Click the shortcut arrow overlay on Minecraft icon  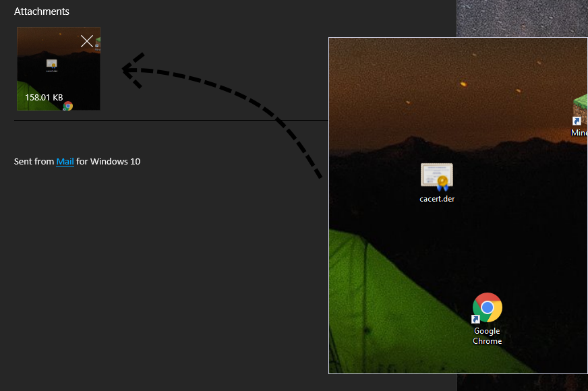point(577,121)
